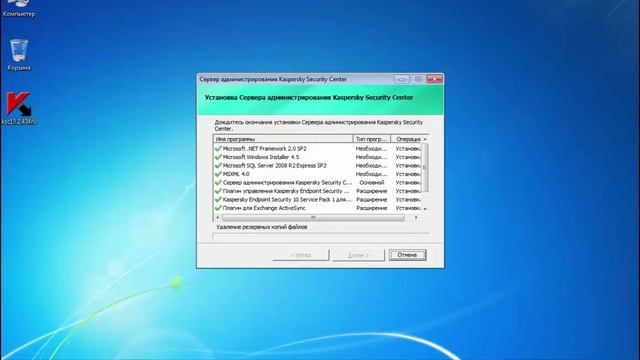The image size is (640, 360).
Task: Click checkmark icon beside Microsoft Windows Installer 4.5
Action: 218,157
